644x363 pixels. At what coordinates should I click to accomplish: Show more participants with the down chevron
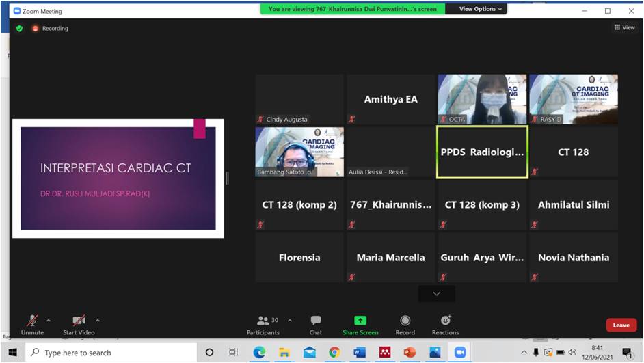436,294
